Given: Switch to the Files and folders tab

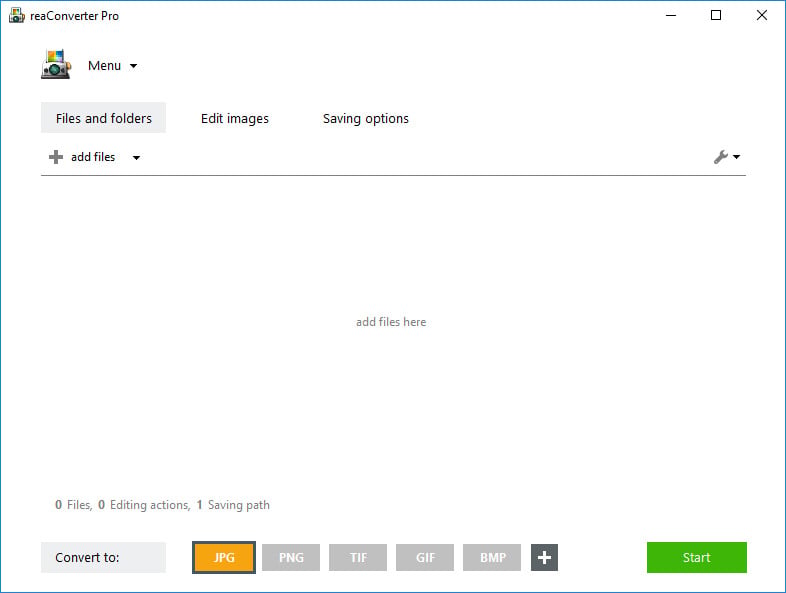Looking at the screenshot, I should (103, 118).
